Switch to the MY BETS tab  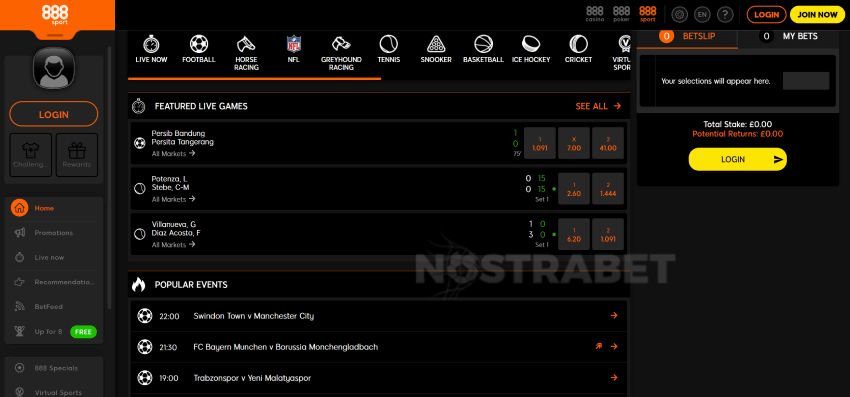pos(788,37)
